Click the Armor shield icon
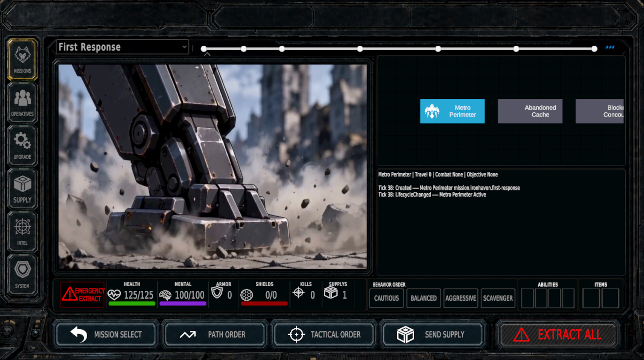Viewport: 644px width, 360px height. tap(217, 293)
